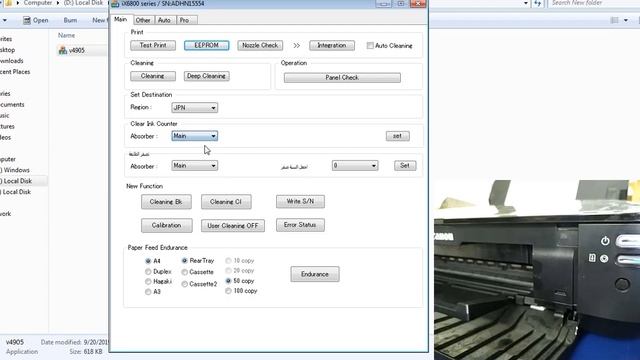This screenshot has width=640, height=360.
Task: Expand the Clear Ink Counter Absorber dropdown
Action: point(194,136)
